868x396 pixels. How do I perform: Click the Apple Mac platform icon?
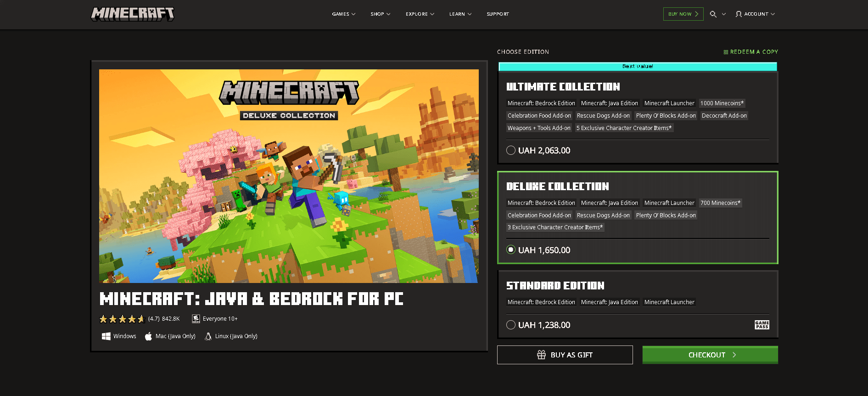[148, 336]
